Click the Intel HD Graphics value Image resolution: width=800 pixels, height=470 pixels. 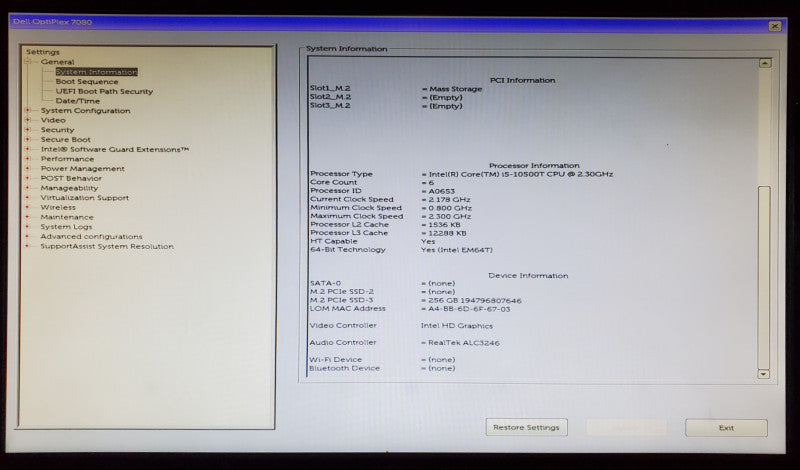[x=457, y=326]
